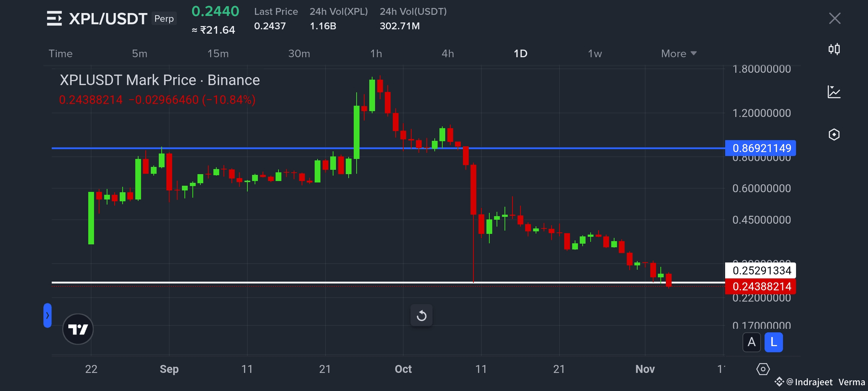Click the blue 0.86921149 price line label
Image resolution: width=868 pixels, height=391 pixels.
pos(761,148)
